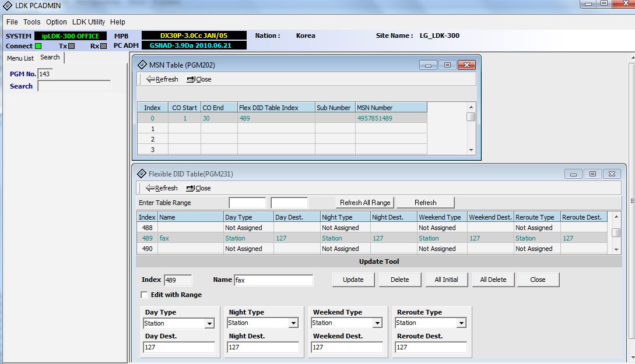
Task: Open the Reroute Type dropdown
Action: [x=461, y=323]
